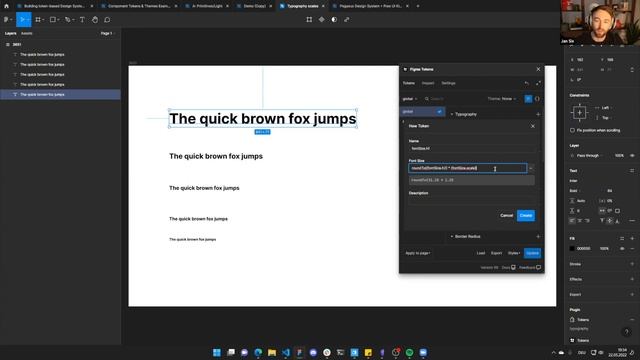The height and width of the screenshot is (360, 640).
Task: Click the Create token button
Action: click(x=526, y=216)
